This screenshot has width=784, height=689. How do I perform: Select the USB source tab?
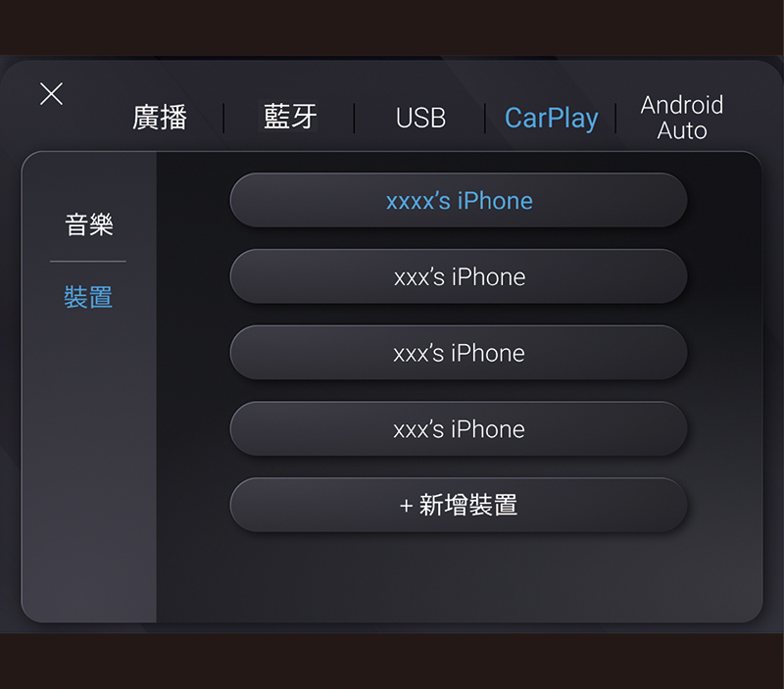pyautogui.click(x=420, y=118)
